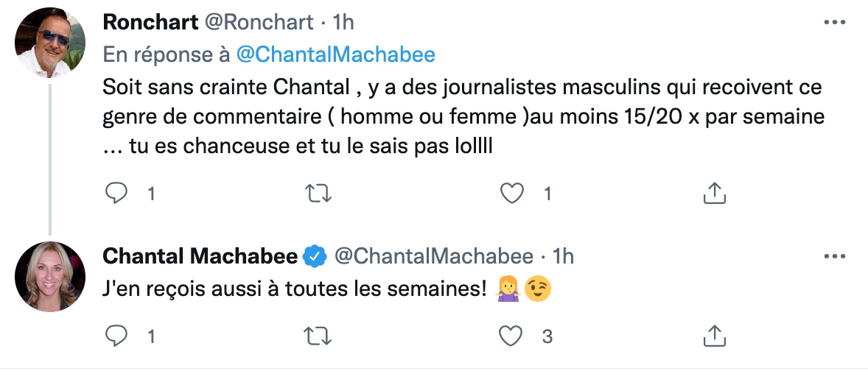Click the @Ronchart handle
The width and height of the screenshot is (868, 371).
[258, 23]
